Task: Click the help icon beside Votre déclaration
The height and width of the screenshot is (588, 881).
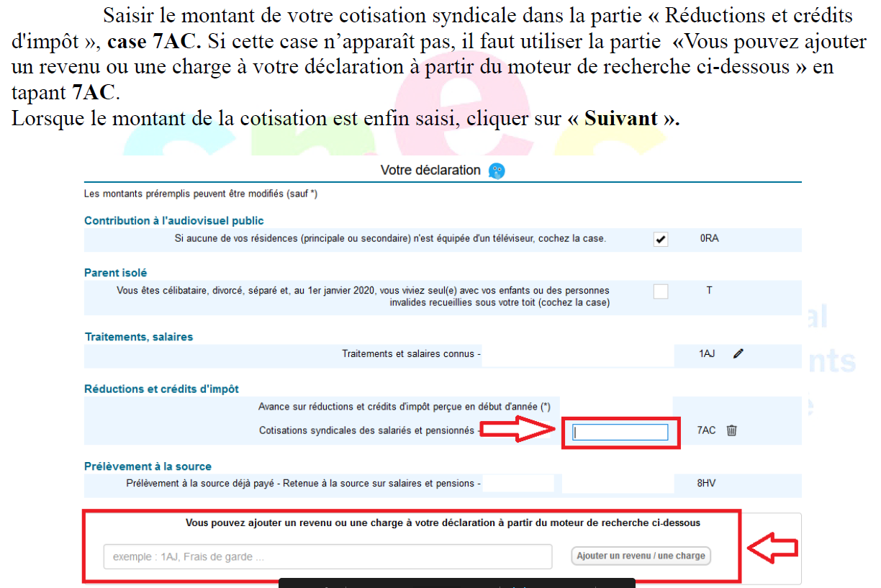Action: coord(497,171)
